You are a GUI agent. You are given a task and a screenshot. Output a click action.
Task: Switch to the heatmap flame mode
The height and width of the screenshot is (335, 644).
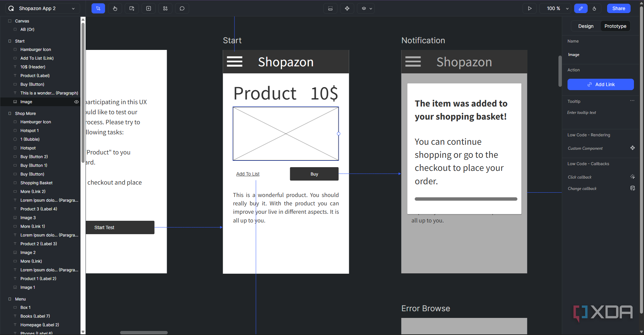click(x=594, y=8)
